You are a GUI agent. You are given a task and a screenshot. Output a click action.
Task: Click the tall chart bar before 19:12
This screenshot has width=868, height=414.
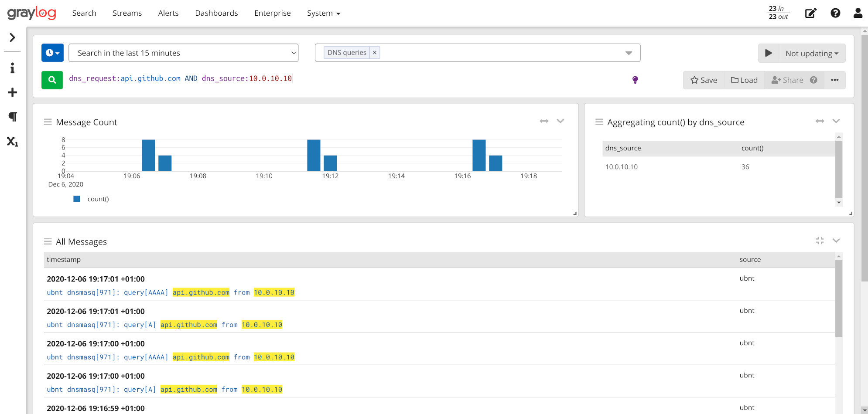(314, 156)
